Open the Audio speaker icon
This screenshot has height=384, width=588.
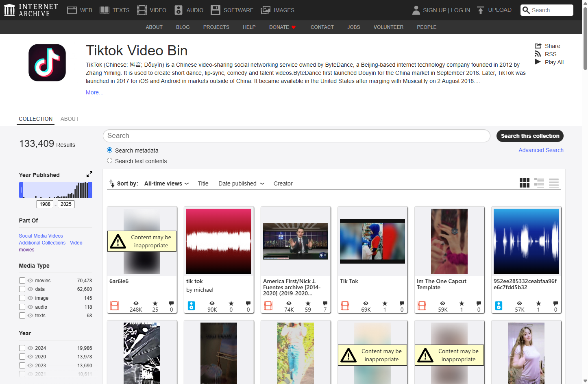tap(179, 10)
